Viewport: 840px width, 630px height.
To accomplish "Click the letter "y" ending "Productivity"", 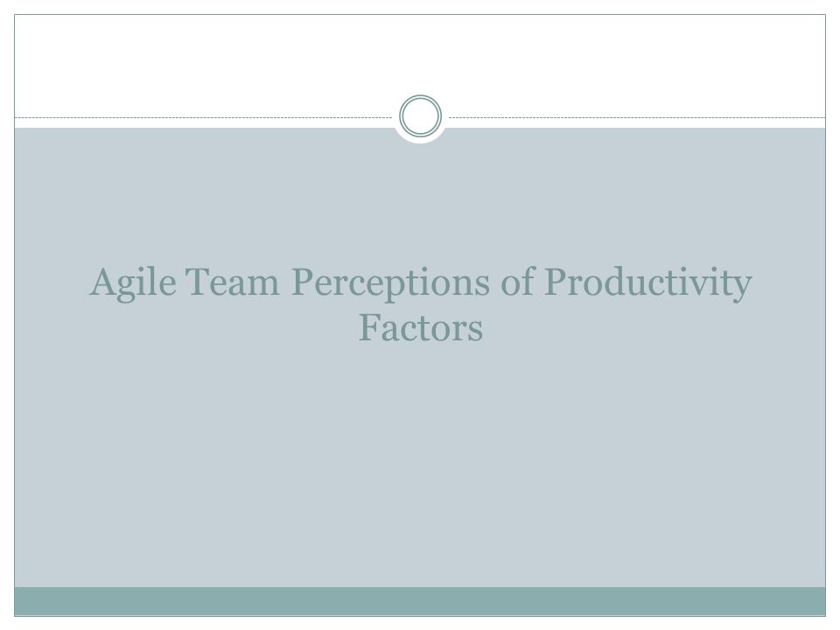I will click(743, 288).
